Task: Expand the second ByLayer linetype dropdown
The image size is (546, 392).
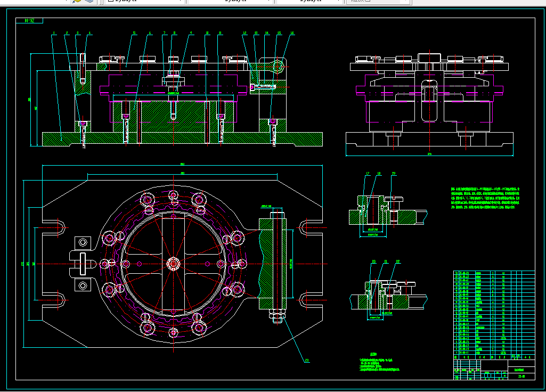Action: (x=230, y=2)
